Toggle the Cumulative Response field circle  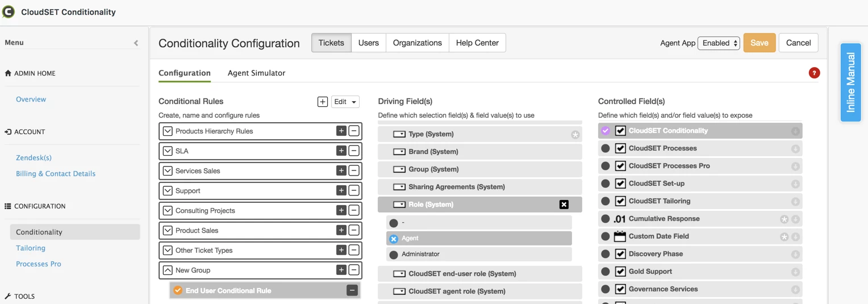[x=606, y=219]
